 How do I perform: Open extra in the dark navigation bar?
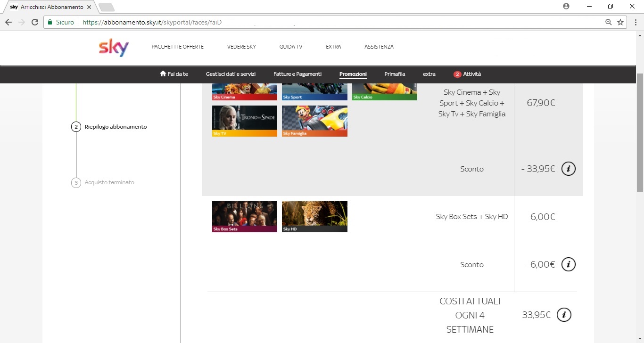point(429,74)
